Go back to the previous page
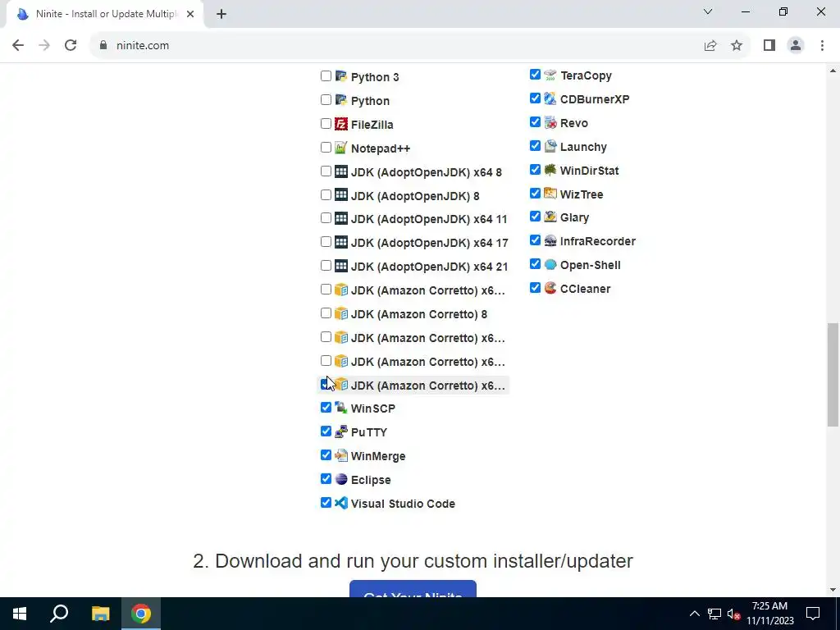This screenshot has height=630, width=840. [x=18, y=45]
